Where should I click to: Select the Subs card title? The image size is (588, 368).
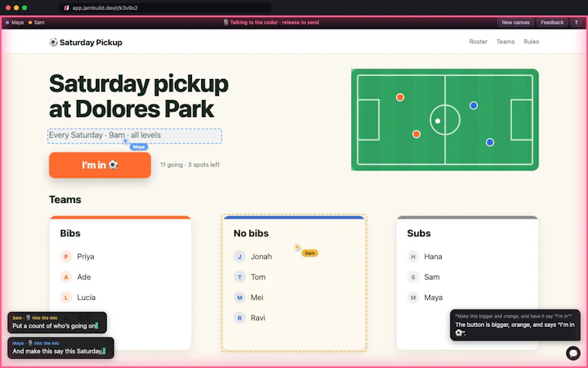click(x=419, y=233)
